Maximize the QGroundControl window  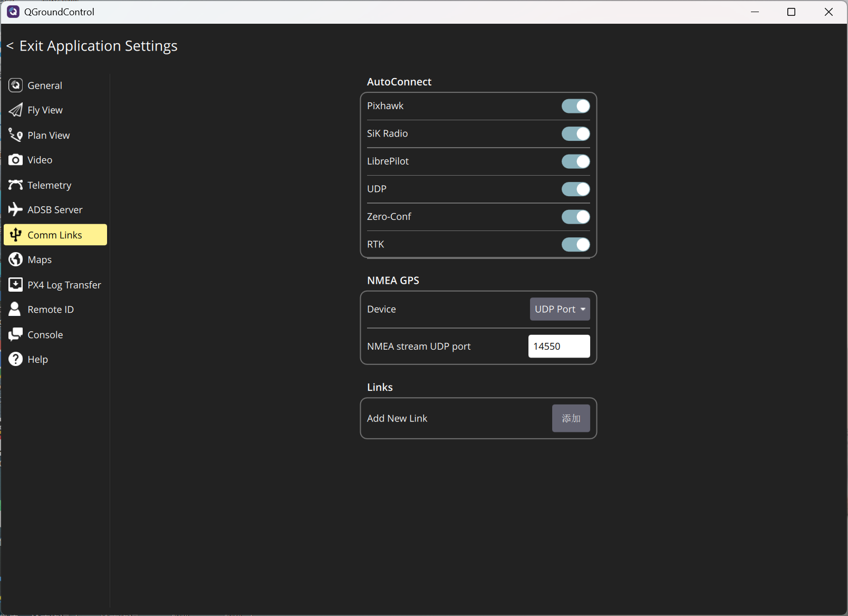791,12
